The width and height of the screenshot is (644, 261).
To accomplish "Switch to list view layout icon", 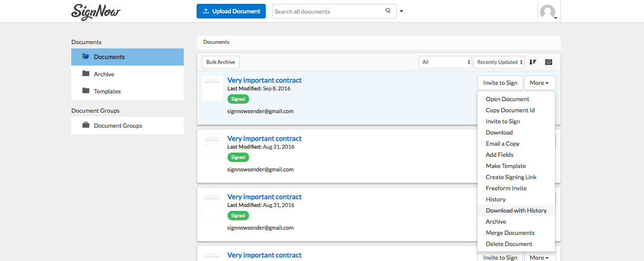I will (x=548, y=62).
